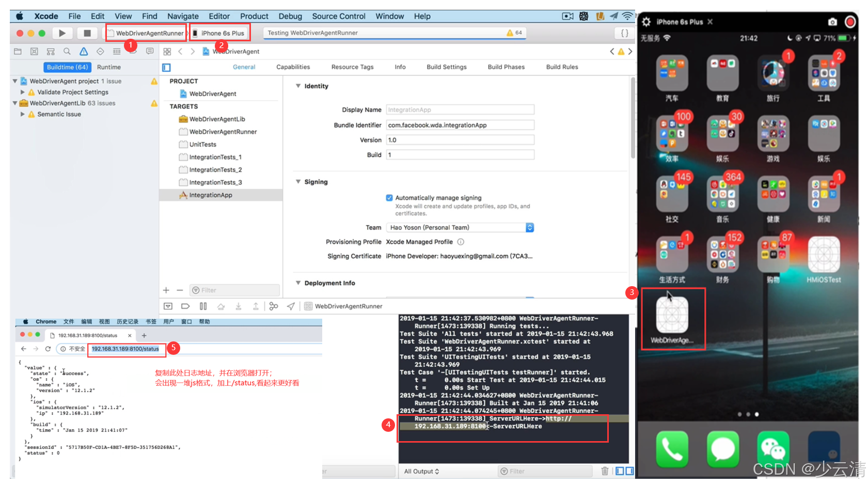Switch to the Build Settings tab

click(447, 67)
